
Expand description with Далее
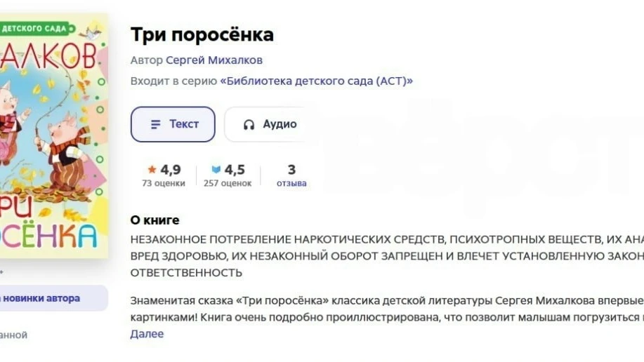pos(147,334)
